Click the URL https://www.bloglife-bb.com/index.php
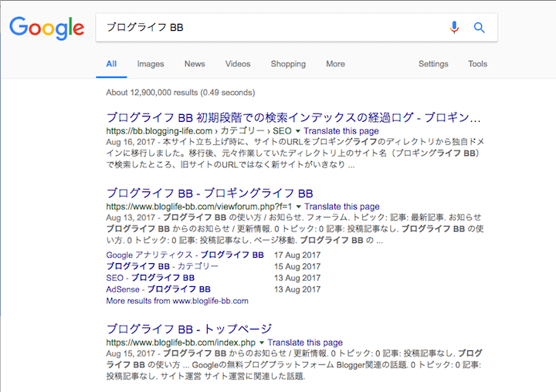The width and height of the screenshot is (556, 392). (x=181, y=343)
